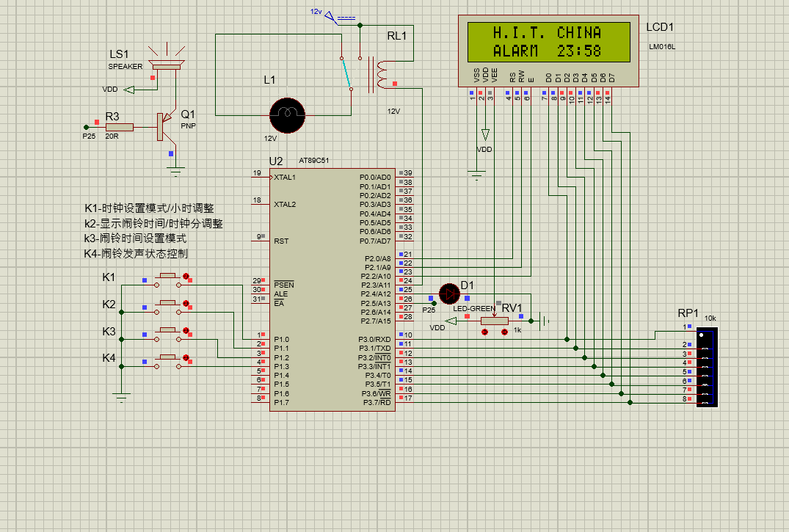Click pin number 39 on U2
The height and width of the screenshot is (532, 789).
click(x=408, y=172)
